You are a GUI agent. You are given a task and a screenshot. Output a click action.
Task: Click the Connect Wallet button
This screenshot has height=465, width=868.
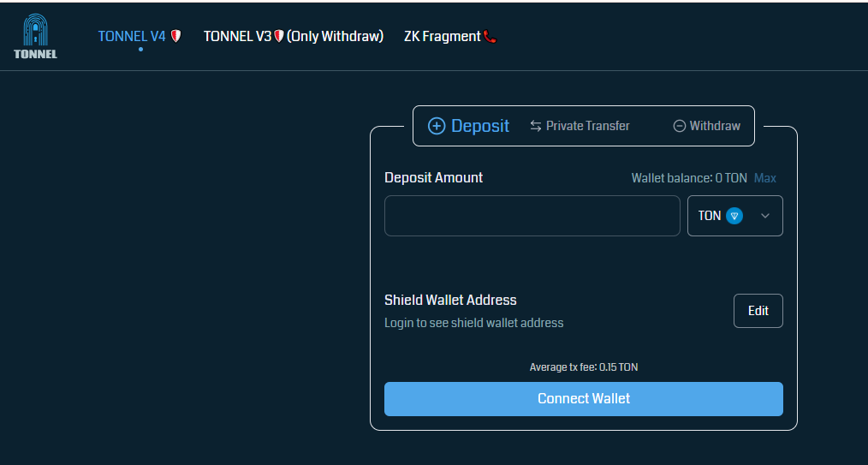pyautogui.click(x=584, y=398)
